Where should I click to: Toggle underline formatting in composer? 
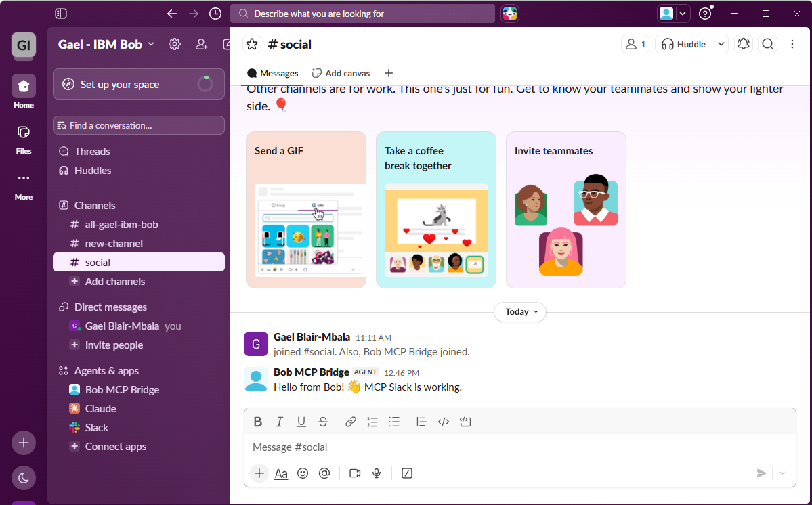(x=301, y=422)
